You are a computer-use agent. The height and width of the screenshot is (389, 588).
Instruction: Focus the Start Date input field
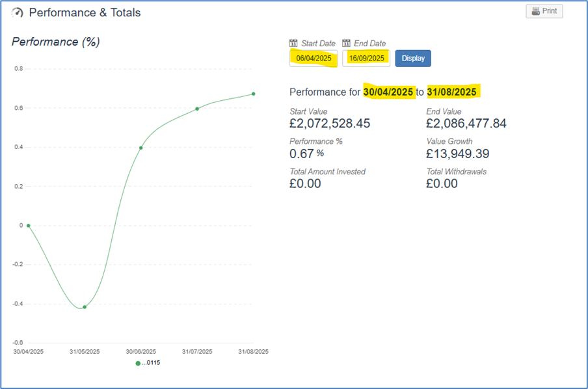coord(314,59)
